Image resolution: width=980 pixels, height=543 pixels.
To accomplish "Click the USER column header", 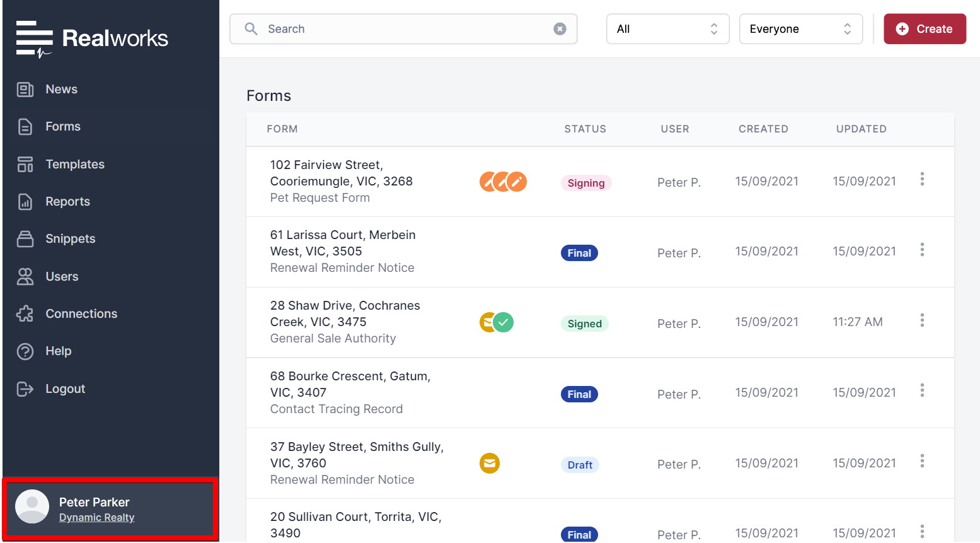I will (x=675, y=129).
